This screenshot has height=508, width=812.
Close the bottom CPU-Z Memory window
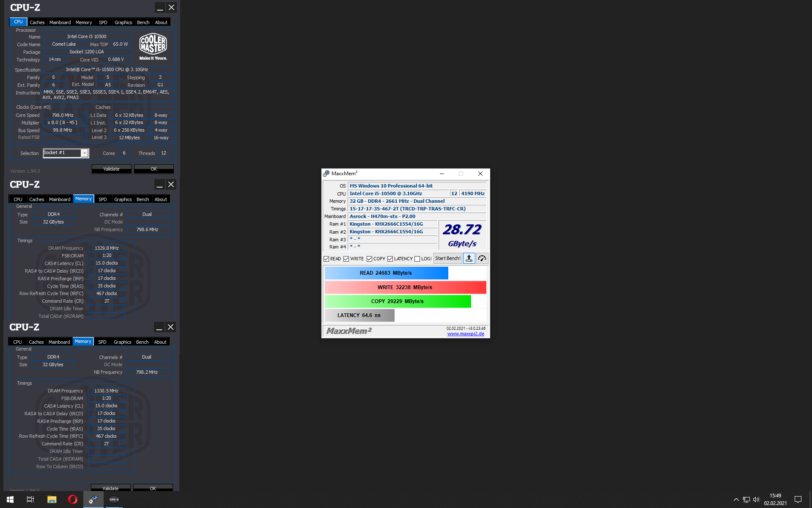[x=170, y=327]
